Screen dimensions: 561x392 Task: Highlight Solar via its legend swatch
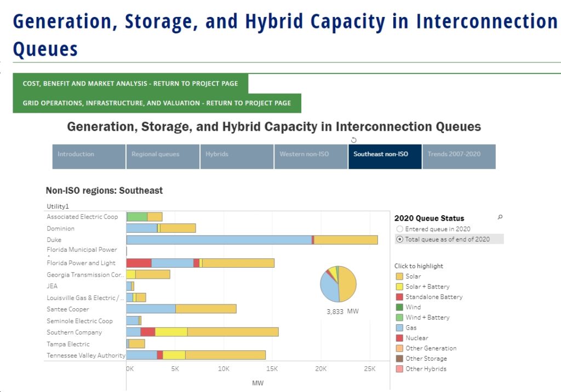pos(399,276)
